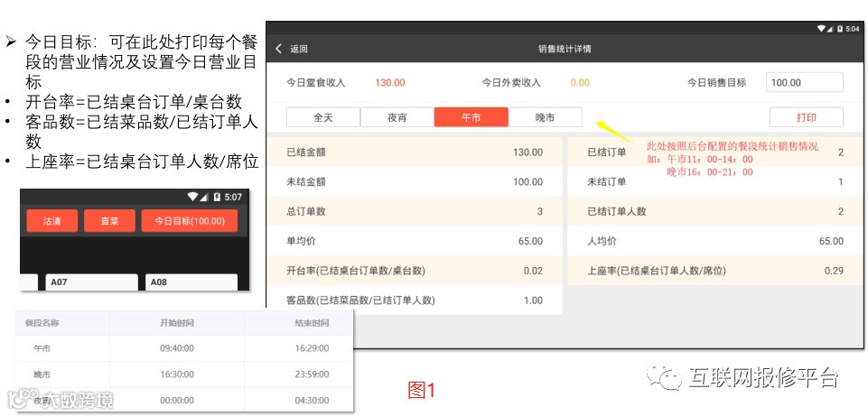Click the 未结金额 row

click(415, 182)
